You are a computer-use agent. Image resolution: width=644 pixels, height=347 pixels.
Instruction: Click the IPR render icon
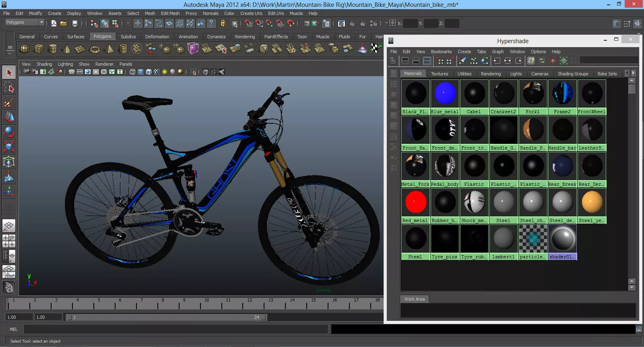coord(363,23)
